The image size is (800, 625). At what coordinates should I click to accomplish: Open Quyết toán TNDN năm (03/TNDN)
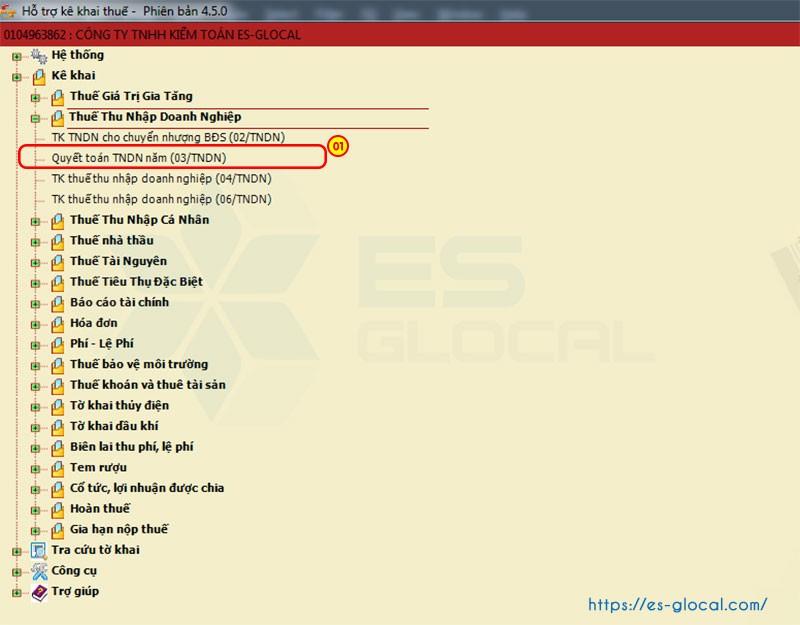[139, 158]
